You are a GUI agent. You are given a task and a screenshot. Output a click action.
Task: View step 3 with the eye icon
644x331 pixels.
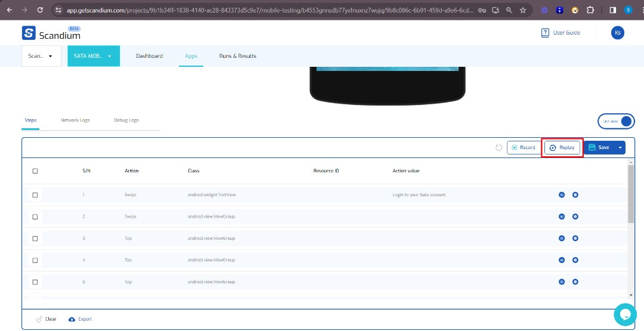click(x=562, y=238)
